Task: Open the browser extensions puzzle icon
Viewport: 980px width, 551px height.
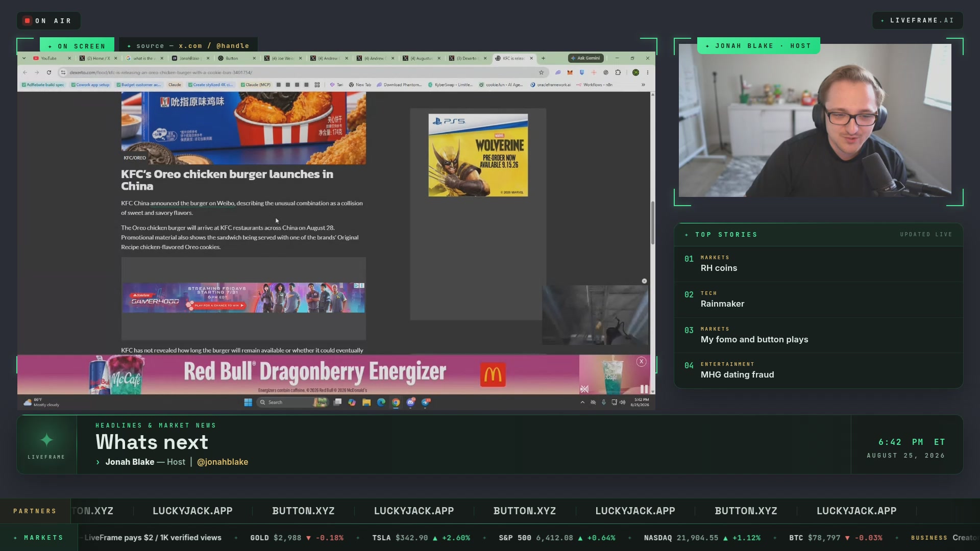Action: pos(618,72)
